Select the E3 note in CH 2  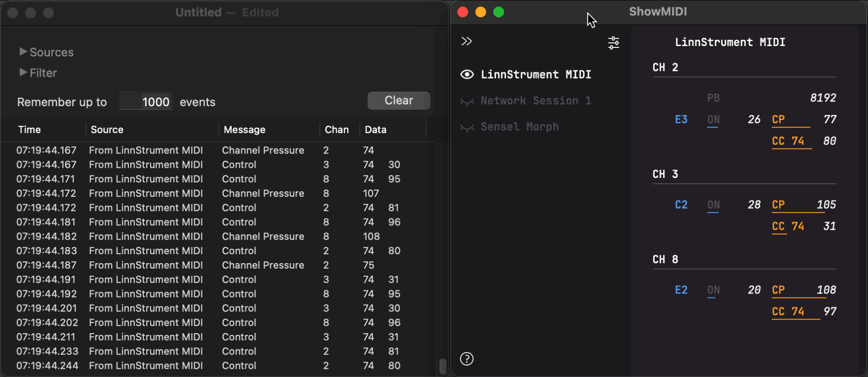coord(681,120)
